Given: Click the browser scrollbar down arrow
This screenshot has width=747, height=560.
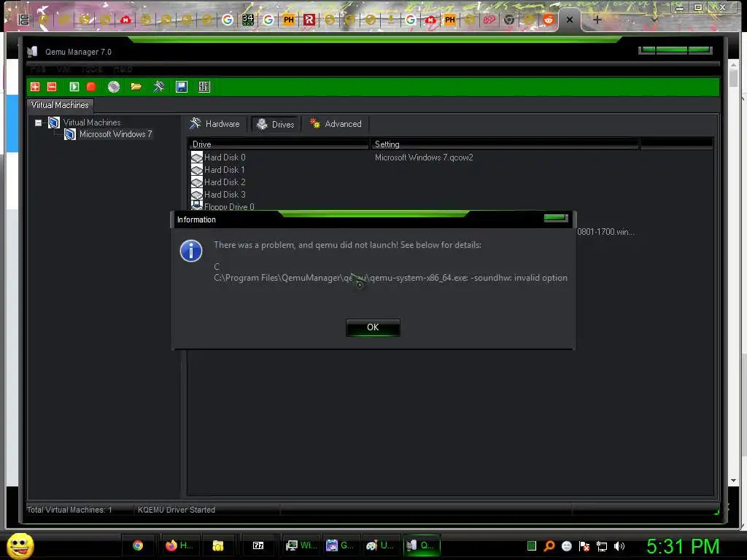Looking at the screenshot, I should (734, 481).
